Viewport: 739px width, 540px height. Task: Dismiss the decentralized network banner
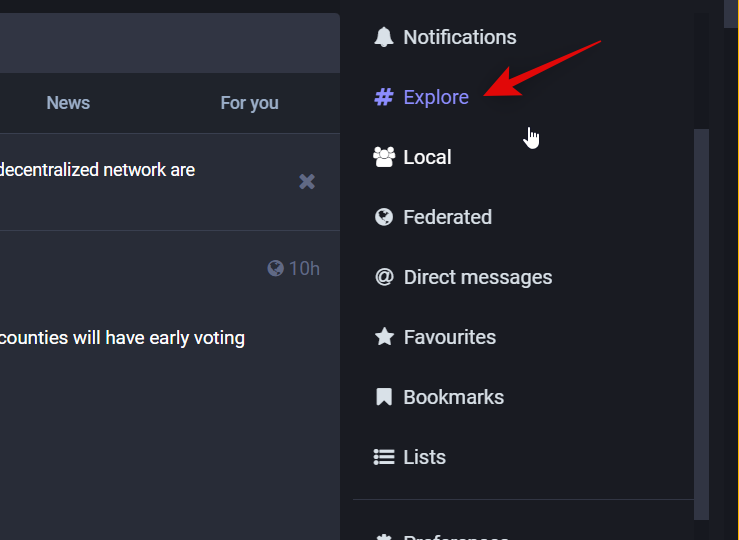click(307, 181)
